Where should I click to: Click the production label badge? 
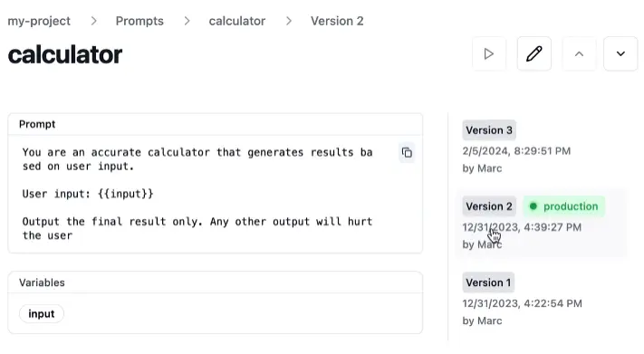pos(564,206)
